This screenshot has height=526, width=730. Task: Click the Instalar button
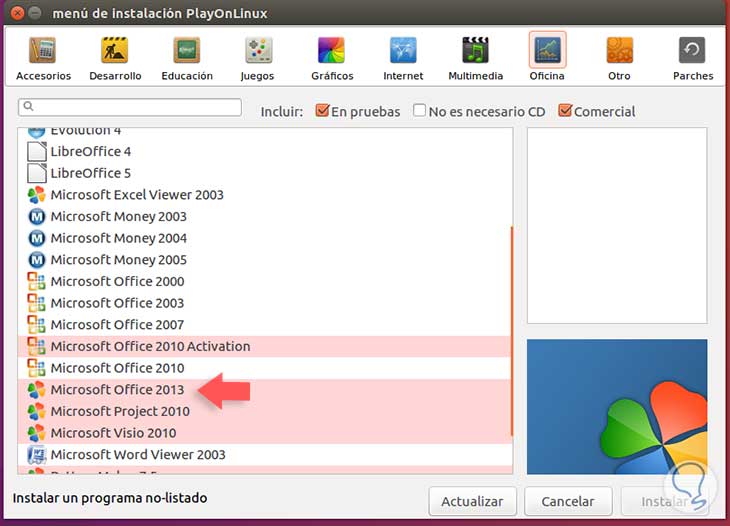[664, 501]
